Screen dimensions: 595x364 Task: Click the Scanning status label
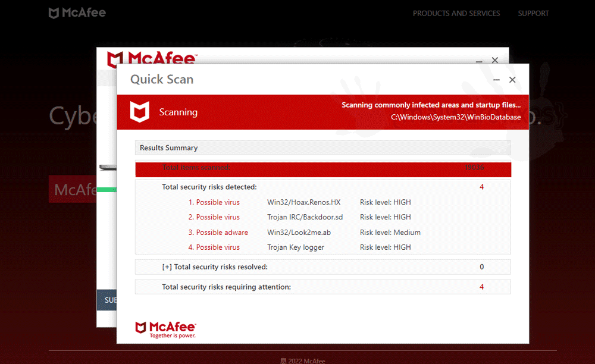coord(178,112)
